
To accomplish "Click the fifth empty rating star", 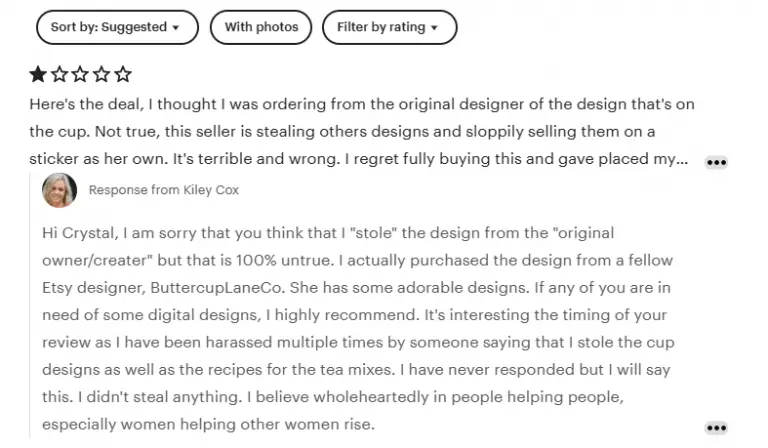I will tap(122, 74).
